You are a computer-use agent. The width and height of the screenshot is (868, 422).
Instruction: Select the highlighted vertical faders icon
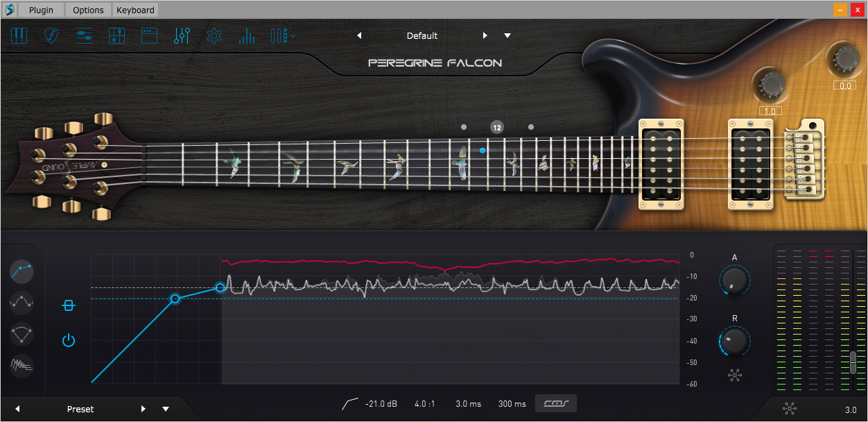point(182,35)
